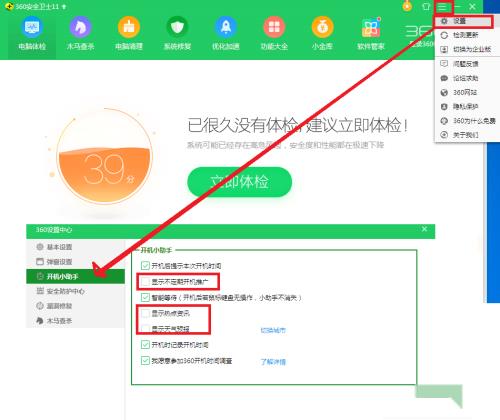Click the globe icon beside 360网站
The width and height of the screenshot is (500, 420).
(x=444, y=92)
